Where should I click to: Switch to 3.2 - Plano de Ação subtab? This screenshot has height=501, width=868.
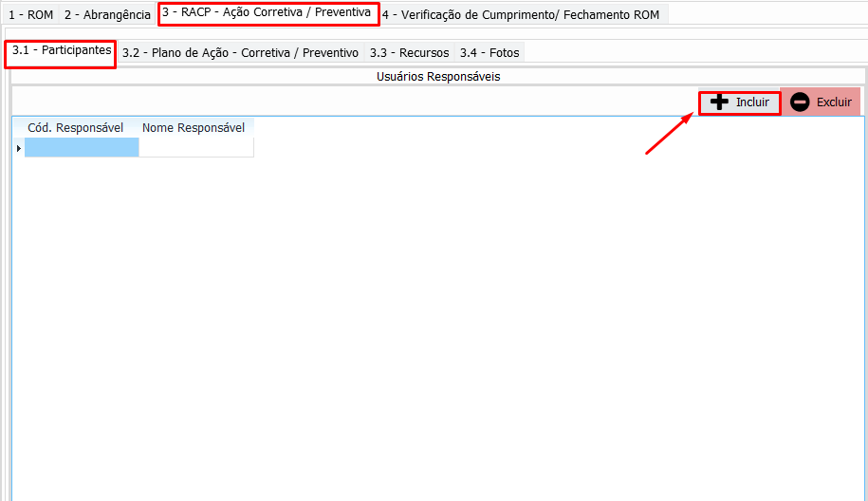(240, 53)
